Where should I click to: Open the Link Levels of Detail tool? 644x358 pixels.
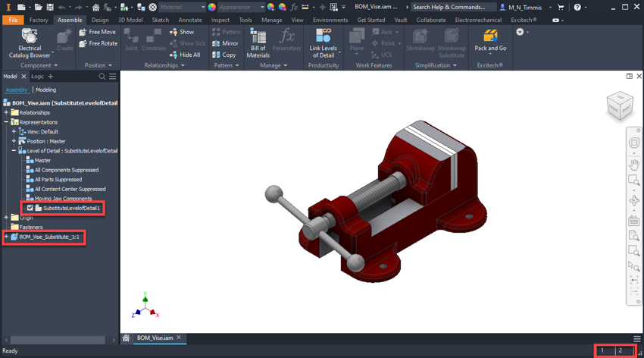click(324, 43)
